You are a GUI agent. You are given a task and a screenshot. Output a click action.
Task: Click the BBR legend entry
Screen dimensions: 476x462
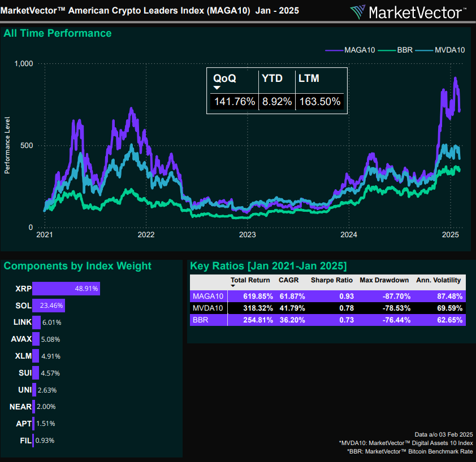(395, 50)
